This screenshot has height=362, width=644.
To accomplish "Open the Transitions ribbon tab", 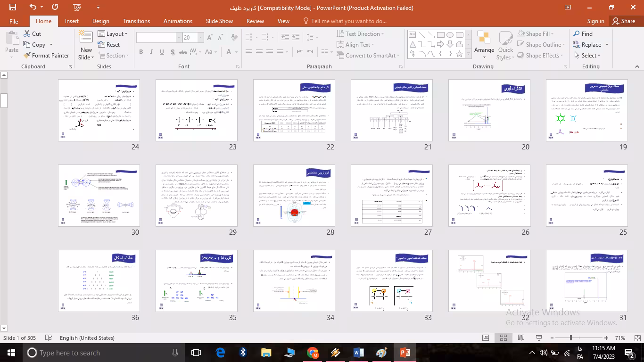I will [136, 21].
